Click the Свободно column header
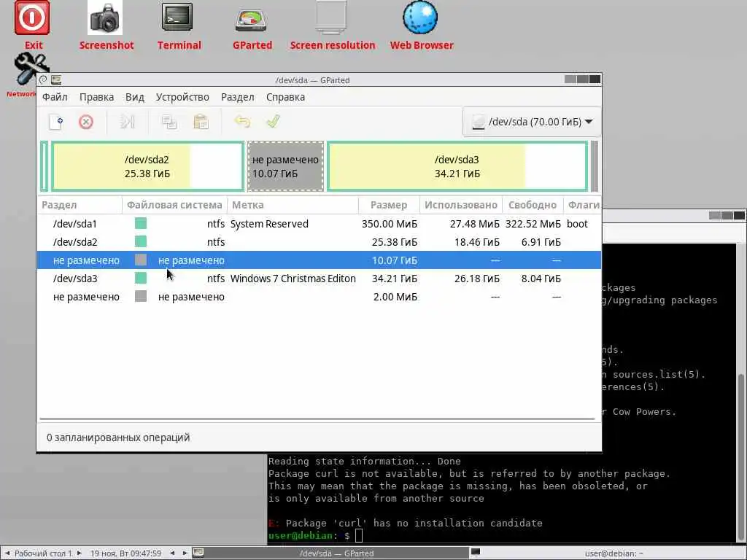 [x=533, y=205]
